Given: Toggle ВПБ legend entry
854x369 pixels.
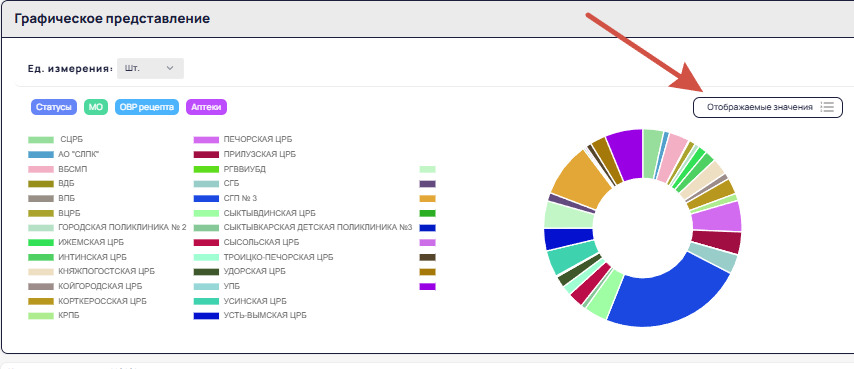Looking at the screenshot, I should click(51, 199).
